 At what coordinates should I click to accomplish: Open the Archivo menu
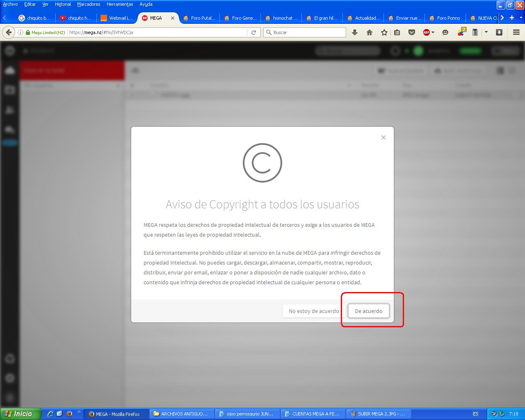[10, 4]
